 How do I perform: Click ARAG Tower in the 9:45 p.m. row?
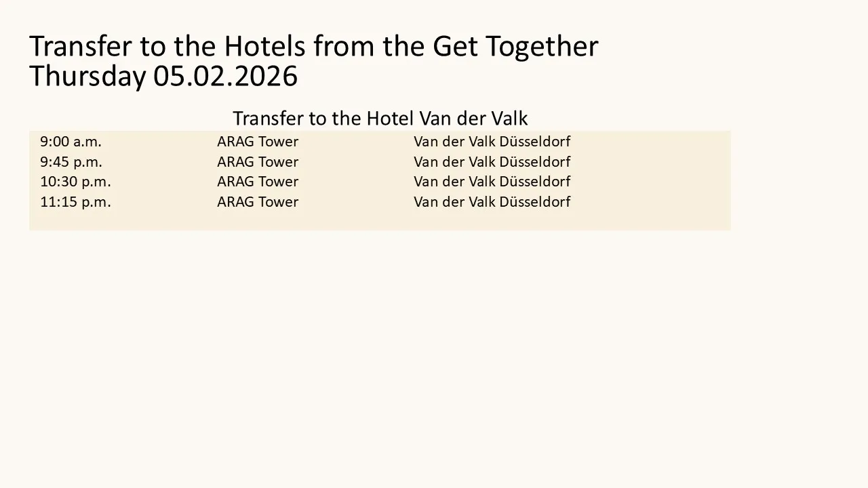258,162
